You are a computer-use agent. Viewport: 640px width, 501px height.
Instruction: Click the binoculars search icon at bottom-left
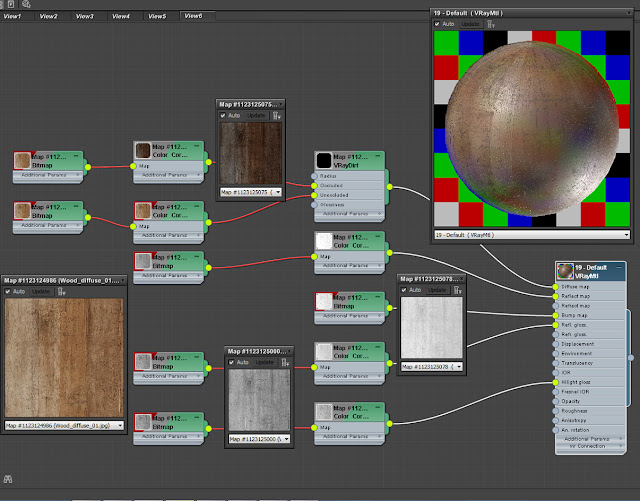click(x=8, y=478)
